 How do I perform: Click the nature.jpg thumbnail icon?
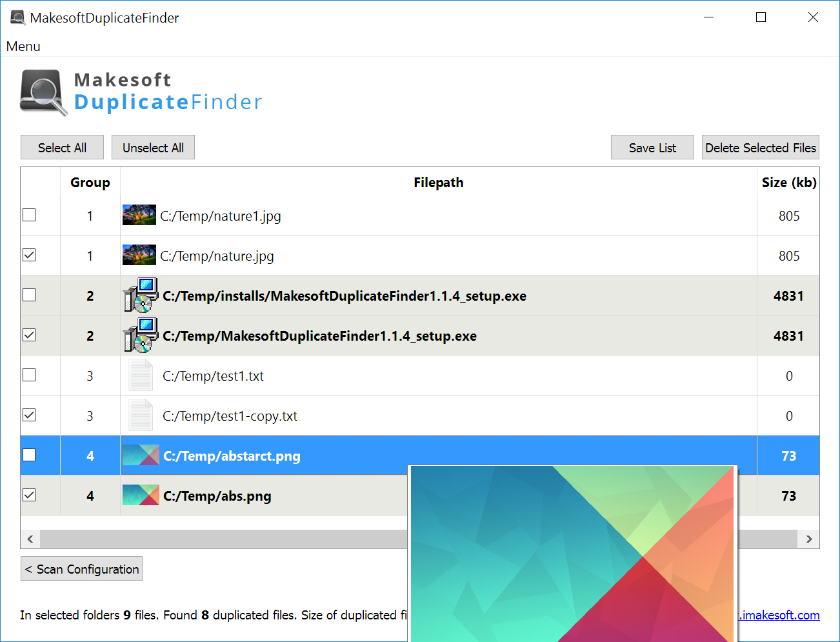click(x=139, y=255)
